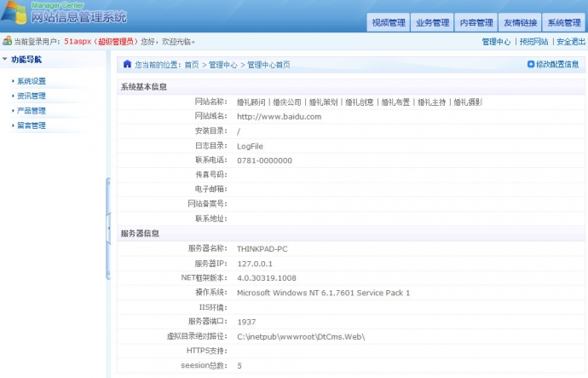
Task: Click the 系统基本信息 section header
Action: point(144,87)
